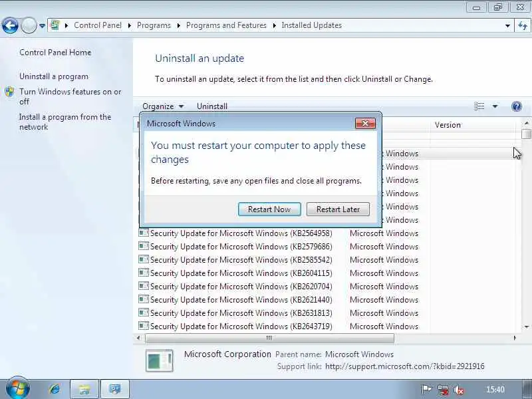
Task: Expand arrow after Programs breadcrumb
Action: click(x=178, y=25)
